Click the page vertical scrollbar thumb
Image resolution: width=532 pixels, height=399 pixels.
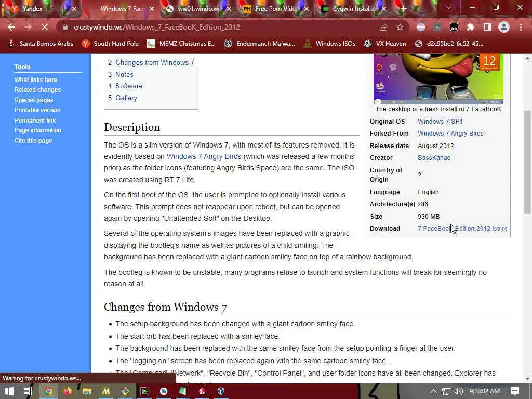pyautogui.click(x=527, y=162)
